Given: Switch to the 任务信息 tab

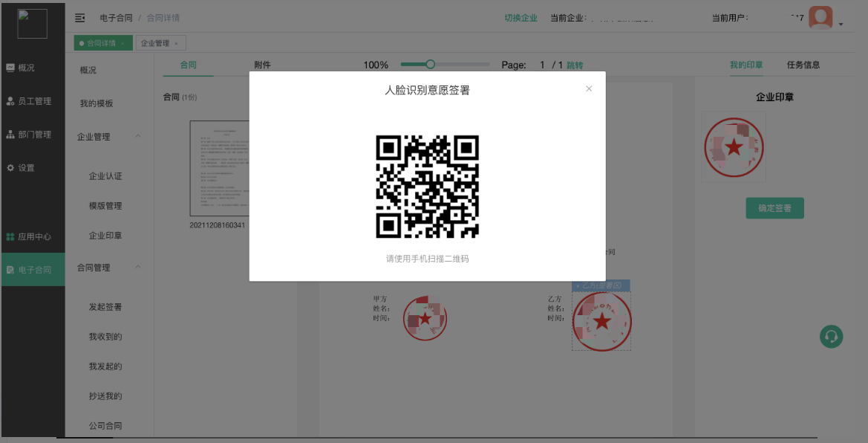Looking at the screenshot, I should (803, 65).
